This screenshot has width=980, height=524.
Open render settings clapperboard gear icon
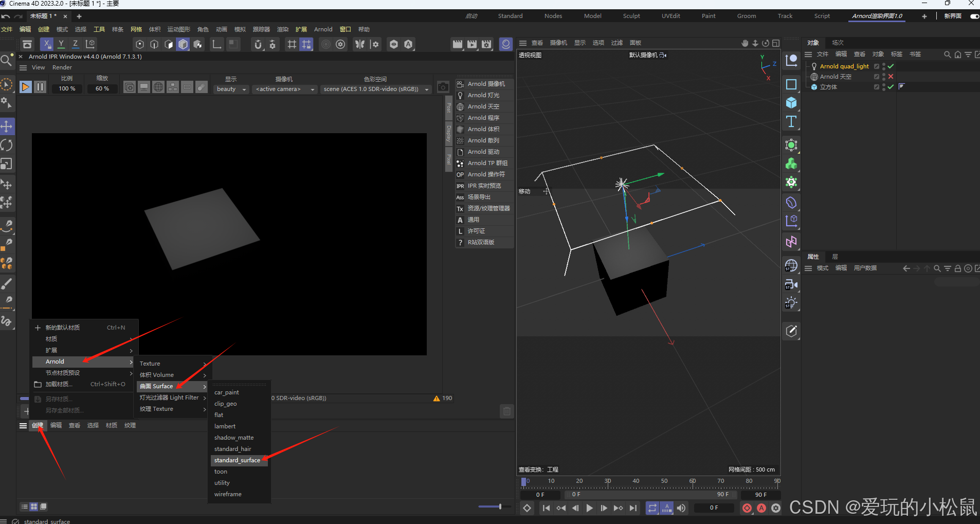point(486,44)
